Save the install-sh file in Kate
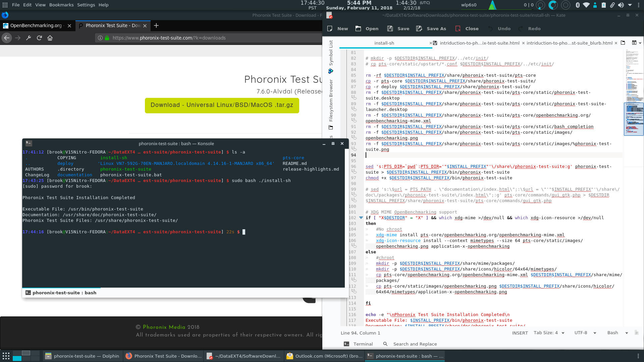 [398, 28]
